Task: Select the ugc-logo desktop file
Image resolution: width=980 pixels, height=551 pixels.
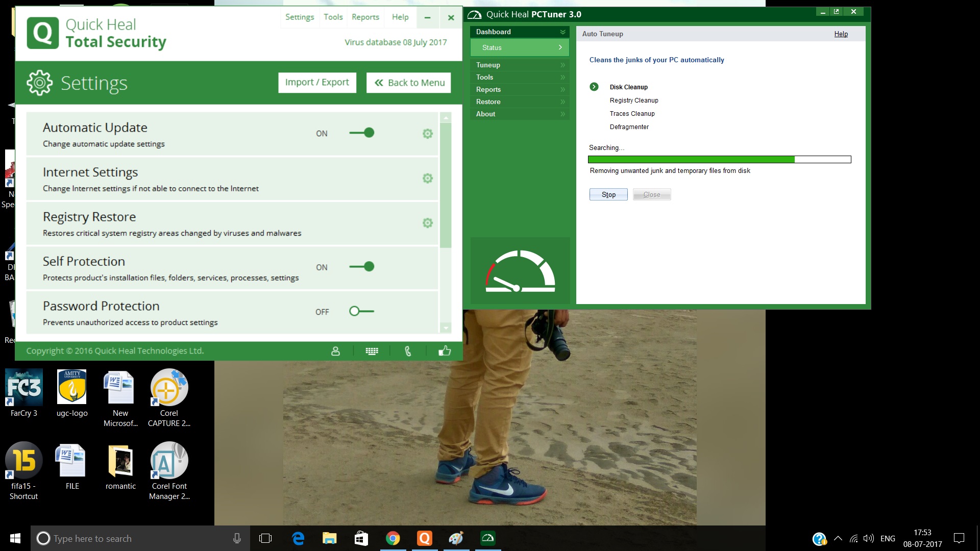Action: pos(72,393)
